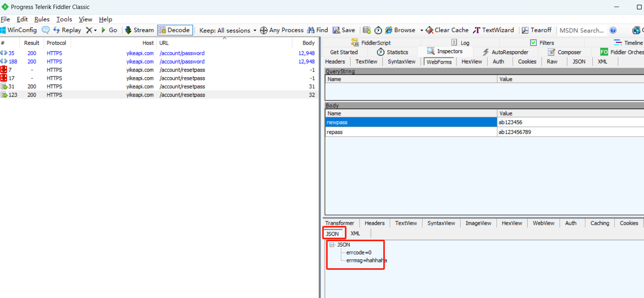Sort sessions by the Body column header
This screenshot has height=298, width=644.
305,43
